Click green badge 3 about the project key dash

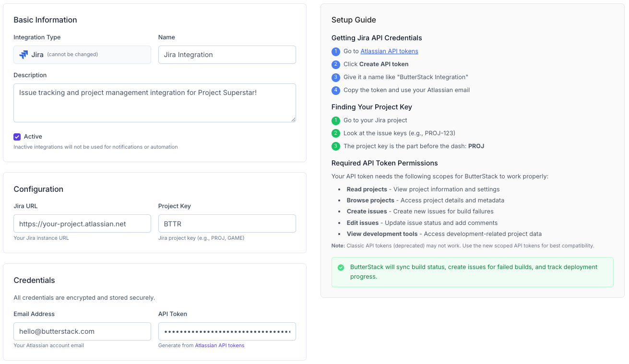(336, 146)
